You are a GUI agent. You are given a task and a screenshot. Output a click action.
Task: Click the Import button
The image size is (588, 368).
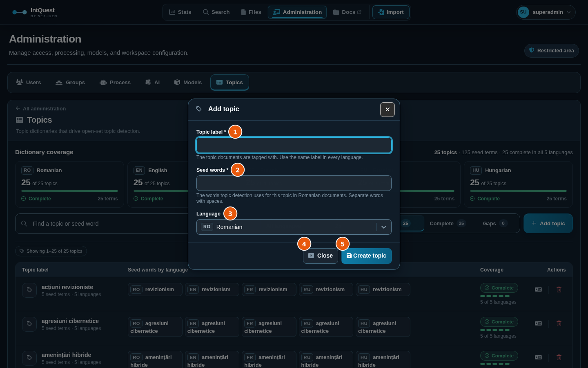(391, 12)
